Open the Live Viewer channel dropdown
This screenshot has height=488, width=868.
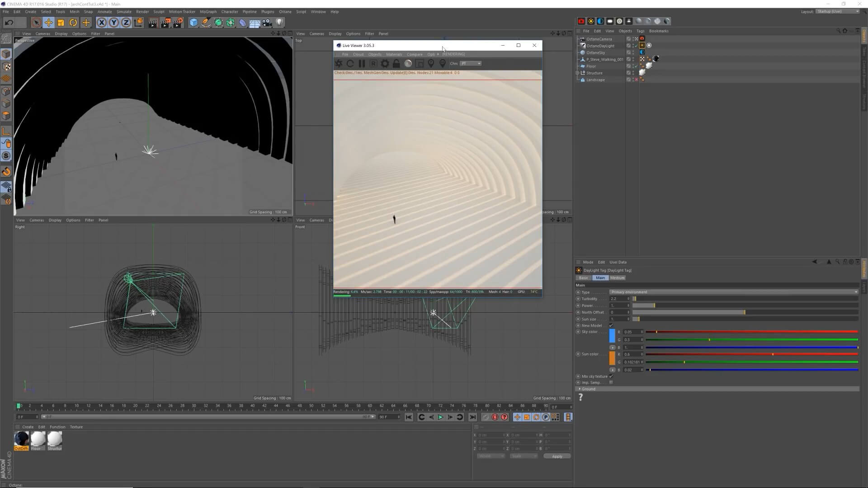pyautogui.click(x=471, y=64)
